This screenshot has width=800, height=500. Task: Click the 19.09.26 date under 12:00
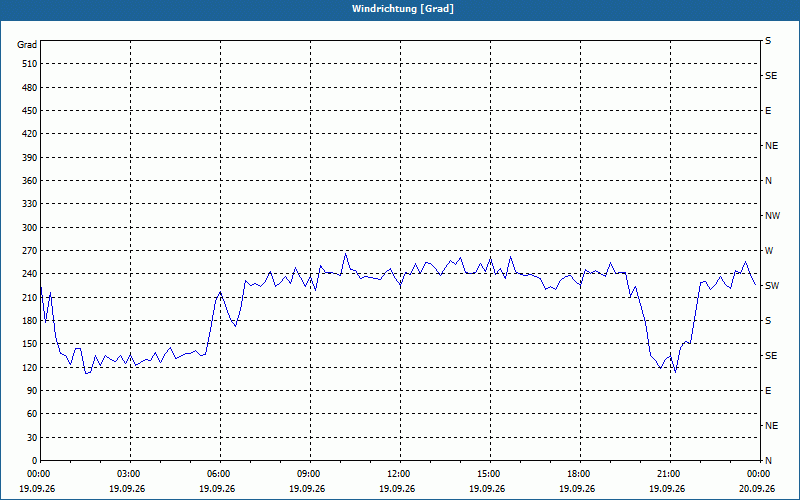(397, 488)
